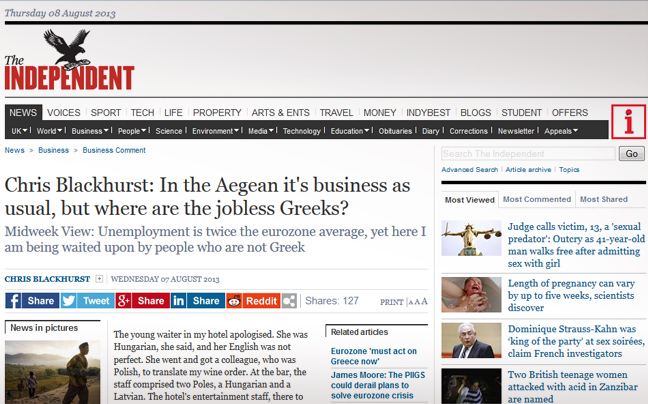Go to SPORT section
Viewport: 648px width, 404px height.
point(106,113)
